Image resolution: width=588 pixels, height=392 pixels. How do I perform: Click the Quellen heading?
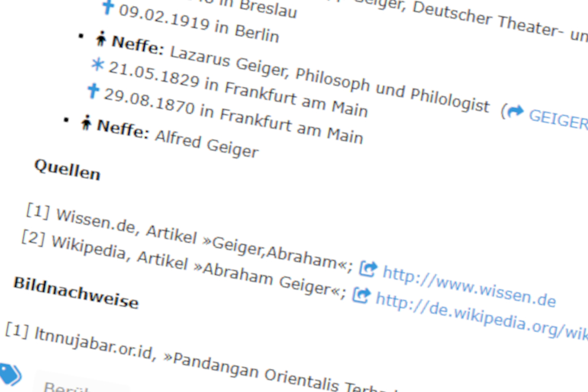[x=67, y=170]
